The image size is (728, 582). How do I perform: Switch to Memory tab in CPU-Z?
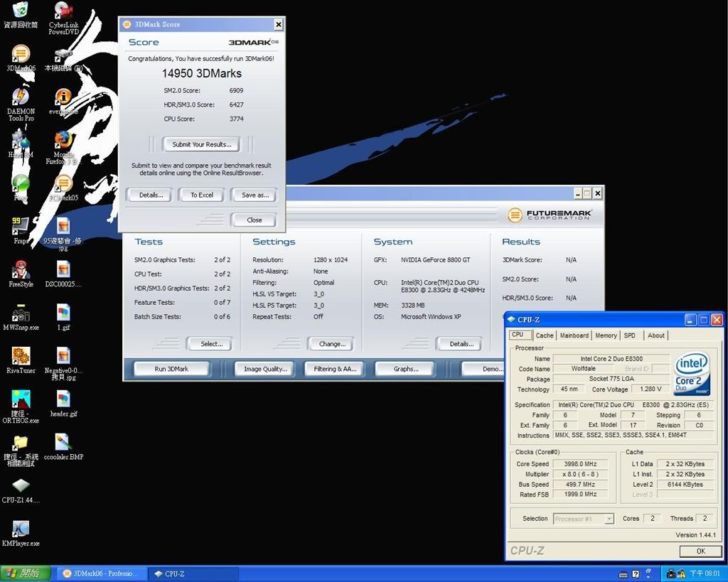click(606, 335)
